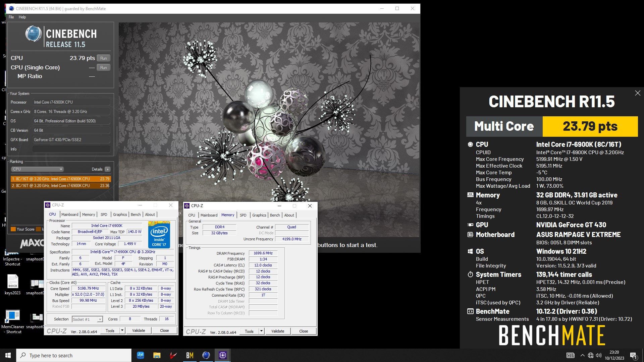Expand the Ranking CPU dropdown
Image resolution: width=644 pixels, height=362 pixels.
click(37, 169)
